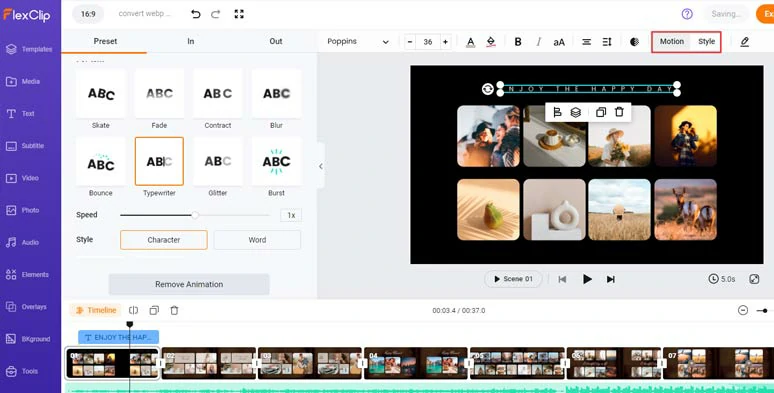This screenshot has width=774, height=393.
Task: Collapse the left animation panel
Action: 321,166
